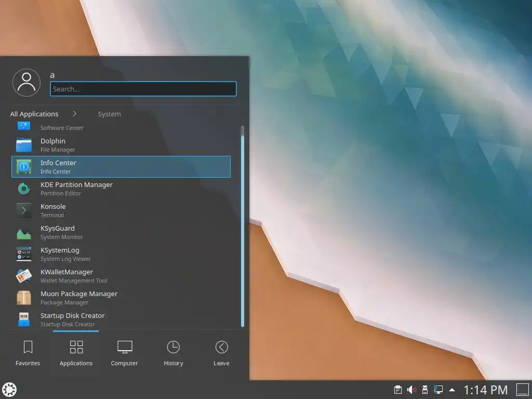Viewport: 532px width, 399px height.
Task: Click the 1:14 PM clock
Action: point(485,390)
